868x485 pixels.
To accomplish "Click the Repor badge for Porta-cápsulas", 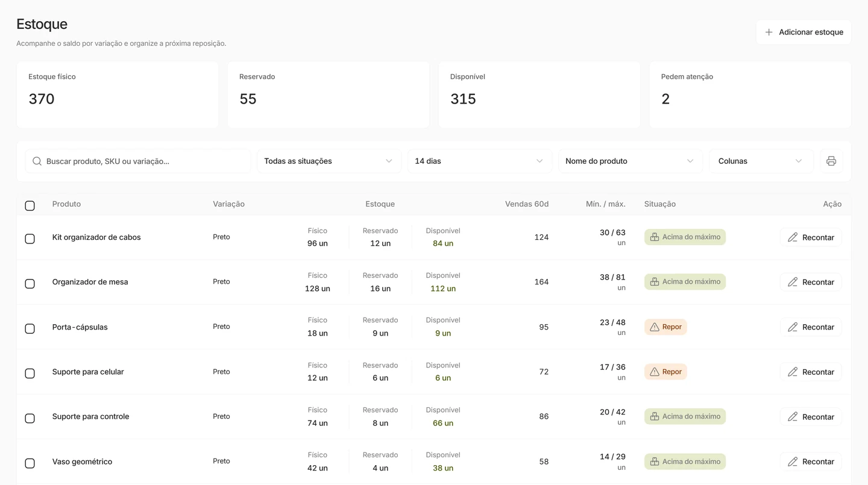I will 665,327.
